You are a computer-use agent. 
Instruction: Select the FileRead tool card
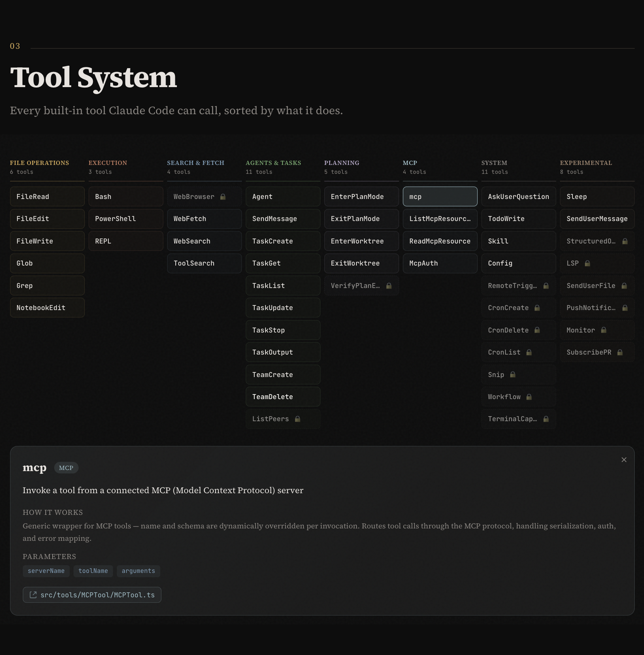click(47, 197)
